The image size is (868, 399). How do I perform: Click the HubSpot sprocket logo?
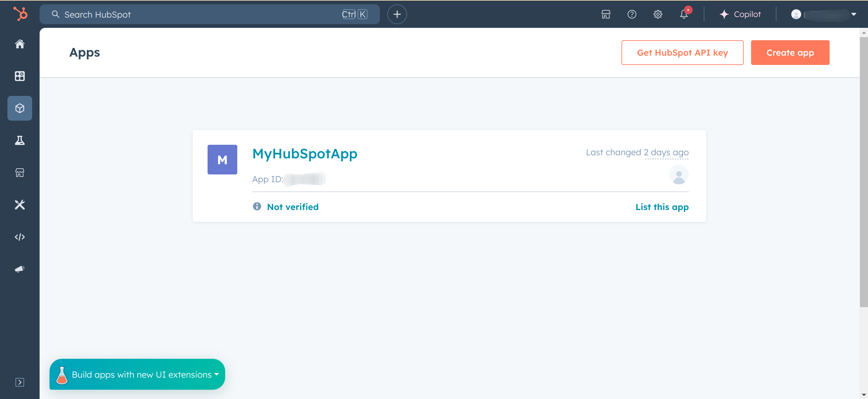[20, 14]
